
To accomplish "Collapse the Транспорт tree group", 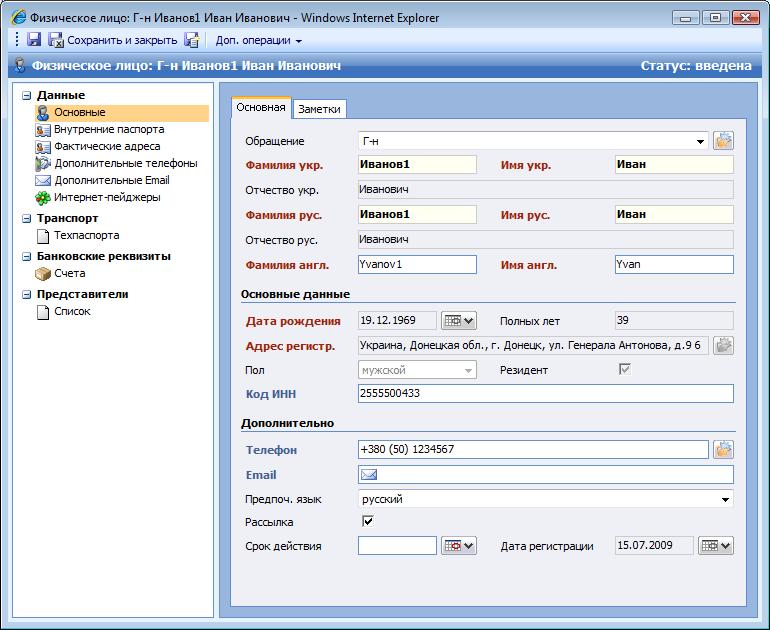I will tap(26, 218).
